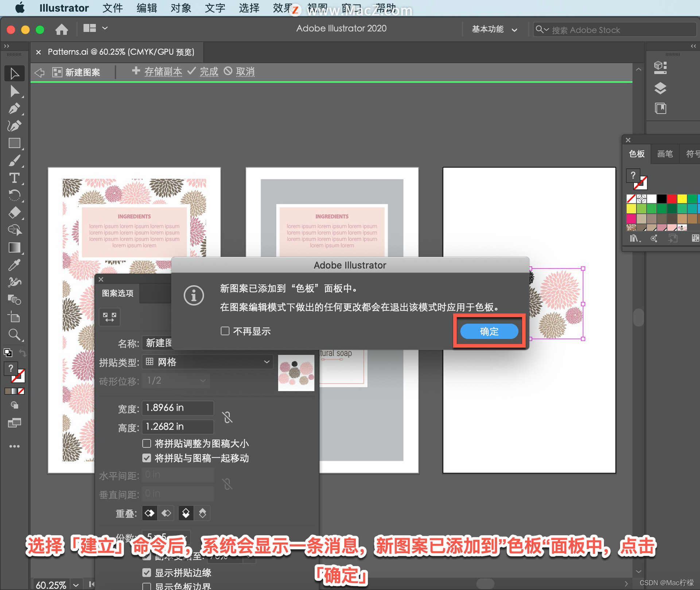This screenshot has width=700, height=590.
Task: Select the Curvature tool
Action: coord(15,126)
